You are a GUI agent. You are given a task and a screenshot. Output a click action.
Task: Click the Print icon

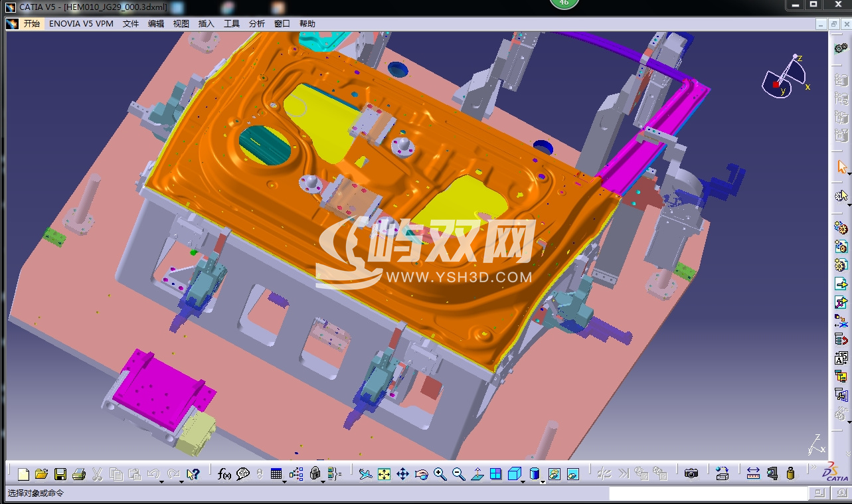coord(78,473)
